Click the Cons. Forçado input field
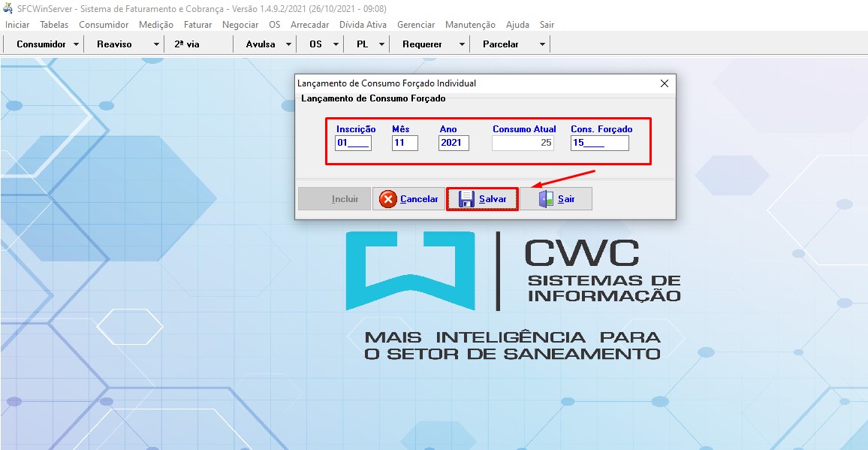 599,143
